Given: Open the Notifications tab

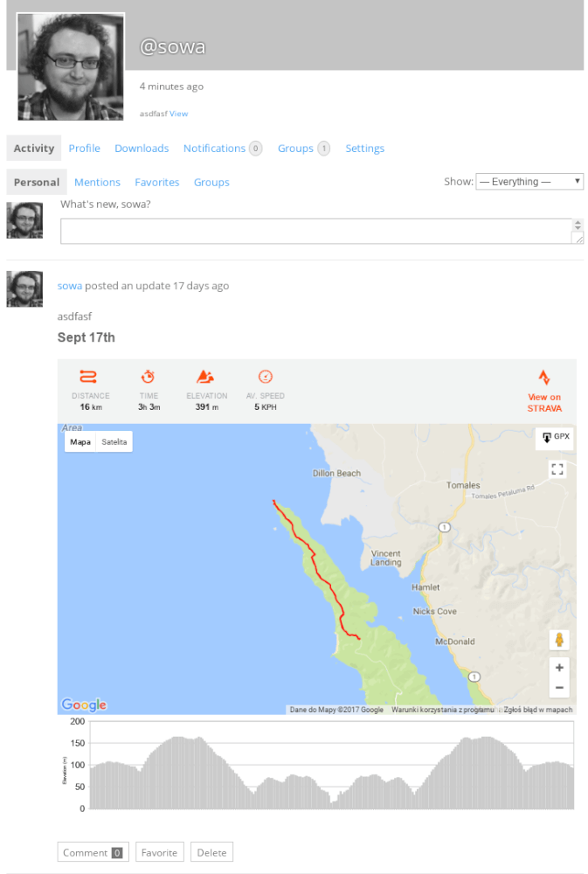Looking at the screenshot, I should click(214, 149).
